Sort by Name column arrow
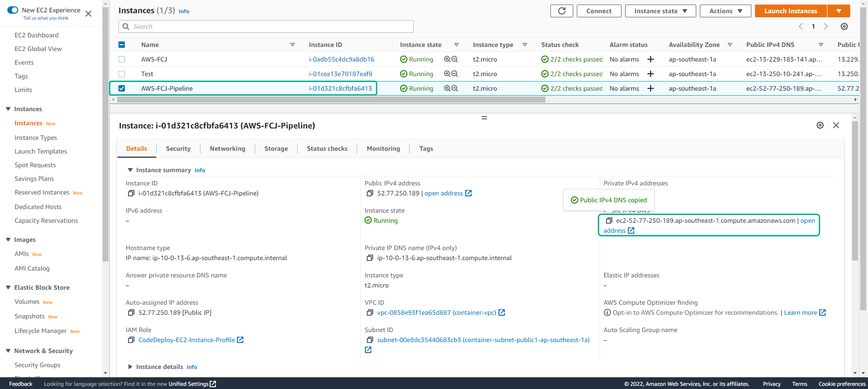Viewport: 868px width, 389px height. [x=293, y=45]
